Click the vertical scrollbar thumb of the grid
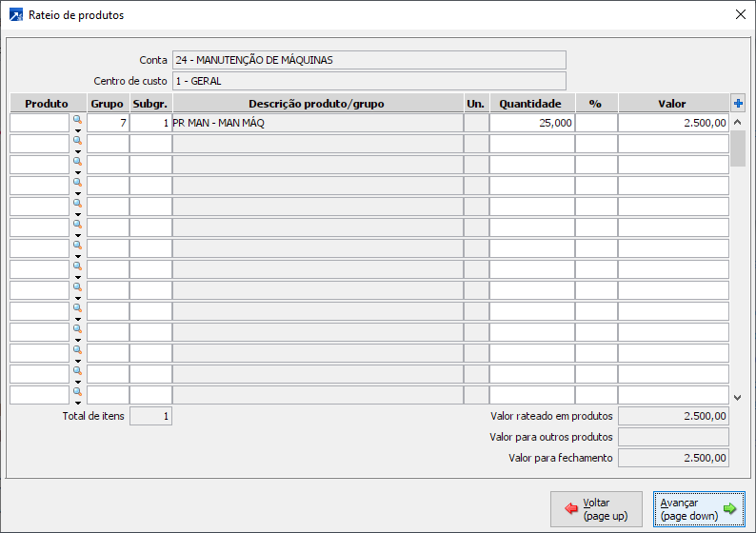The height and width of the screenshot is (533, 756). [737, 148]
